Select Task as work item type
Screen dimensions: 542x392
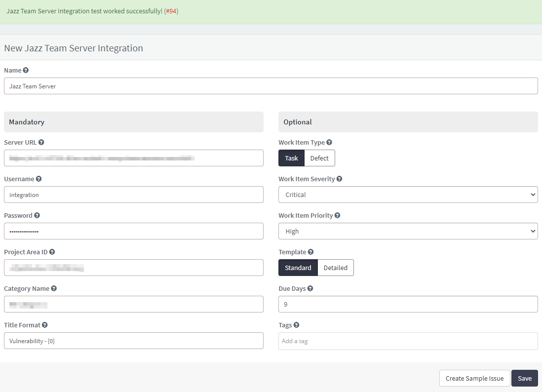pos(291,158)
